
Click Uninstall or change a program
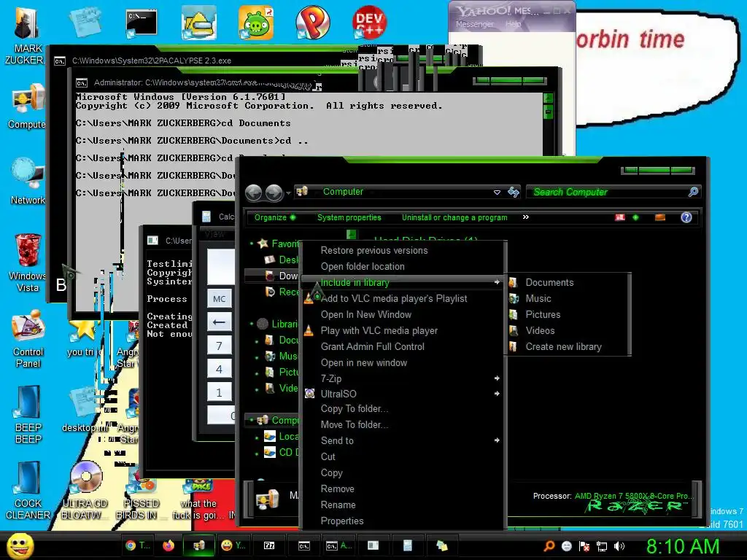point(454,217)
